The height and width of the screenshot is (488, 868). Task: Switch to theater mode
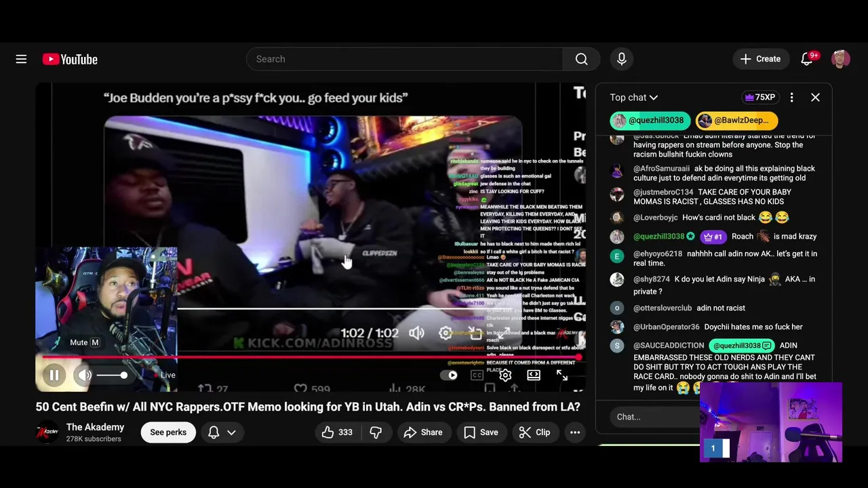point(534,375)
